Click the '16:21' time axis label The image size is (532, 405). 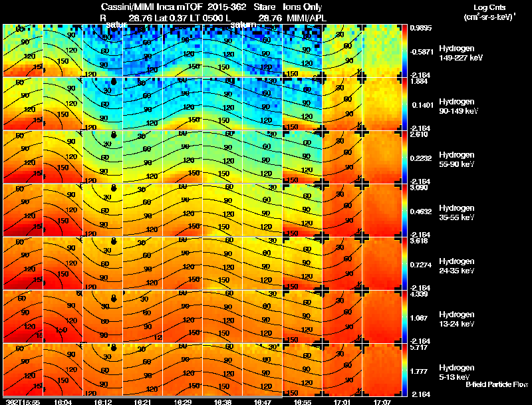(142, 402)
